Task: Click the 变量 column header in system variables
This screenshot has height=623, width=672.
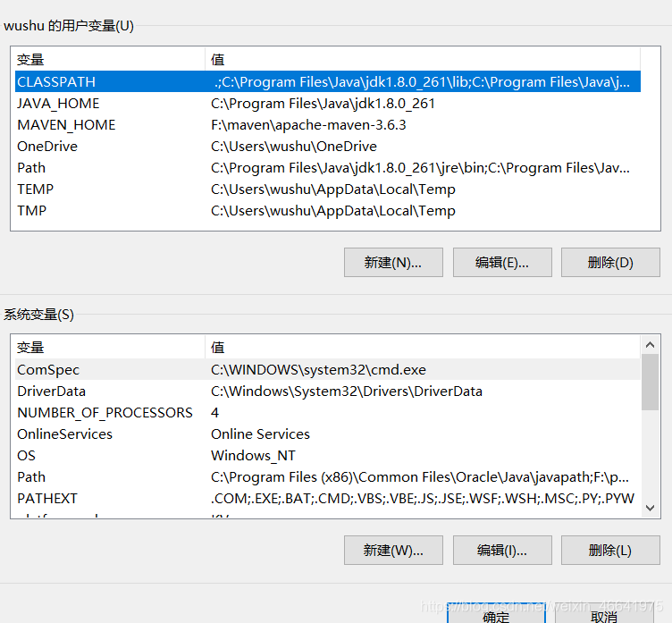Action: [x=110, y=347]
